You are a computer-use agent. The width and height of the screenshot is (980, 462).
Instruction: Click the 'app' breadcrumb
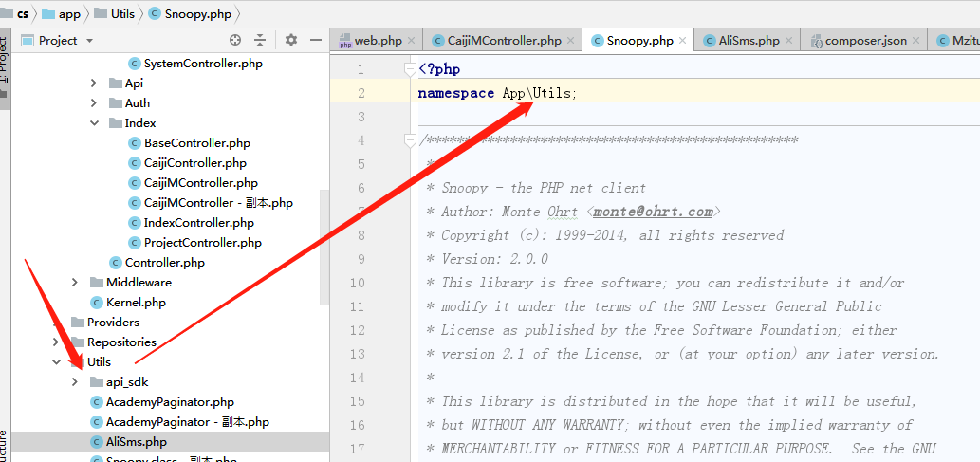pos(62,13)
